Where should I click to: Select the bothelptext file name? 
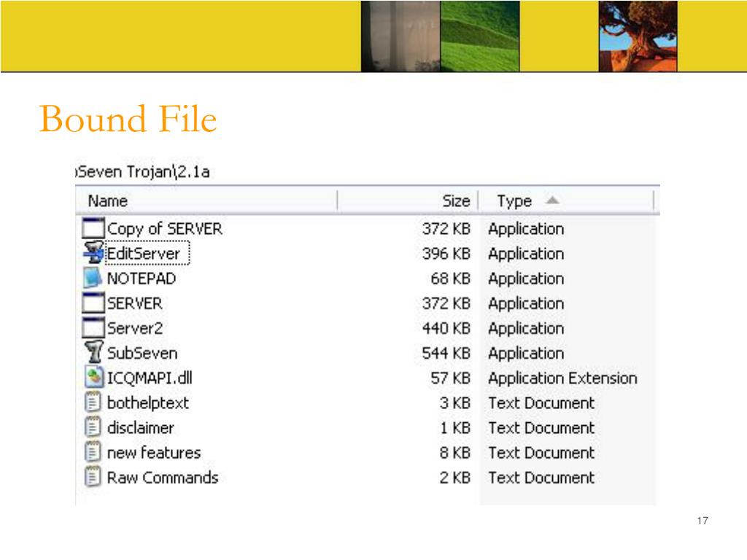(x=148, y=402)
